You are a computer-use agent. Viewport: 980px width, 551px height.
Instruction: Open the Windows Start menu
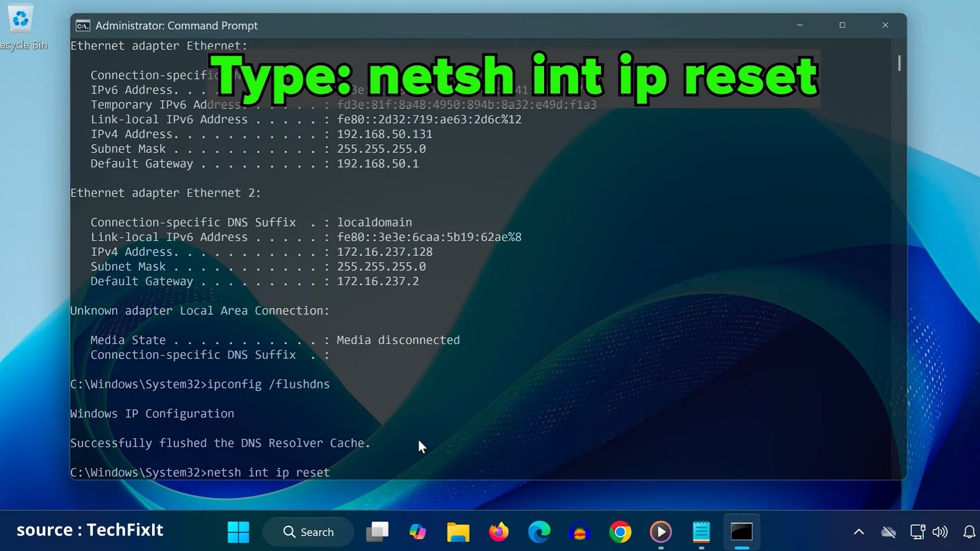tap(238, 532)
